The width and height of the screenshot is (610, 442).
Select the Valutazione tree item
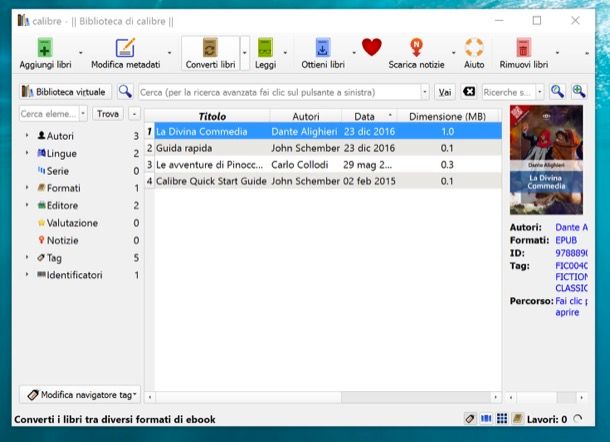pyautogui.click(x=72, y=223)
